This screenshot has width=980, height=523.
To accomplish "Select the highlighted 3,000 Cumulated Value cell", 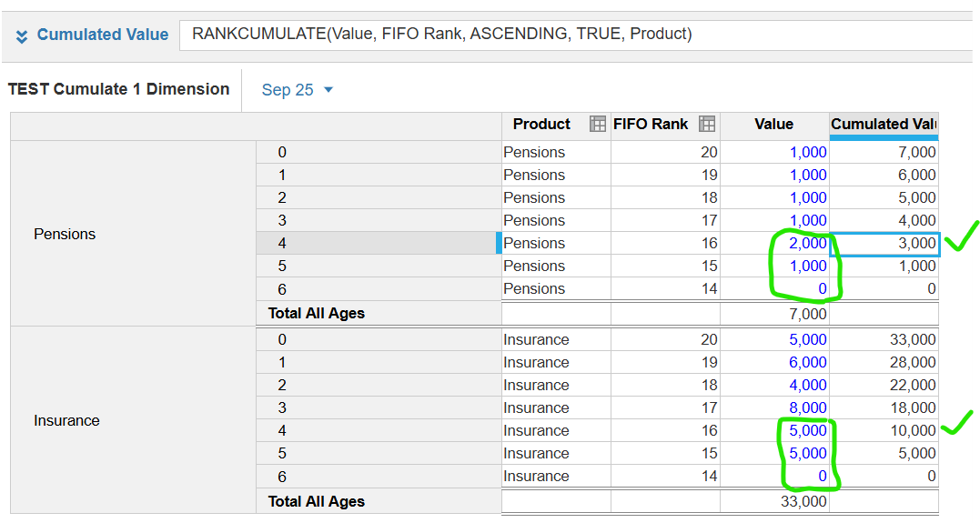I will (884, 243).
